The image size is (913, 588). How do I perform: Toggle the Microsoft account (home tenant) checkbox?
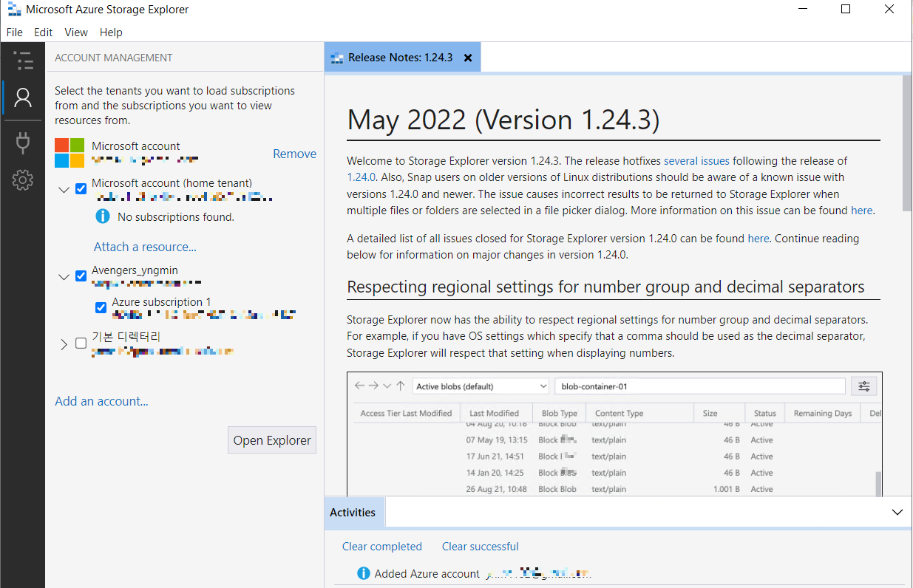tap(81, 188)
